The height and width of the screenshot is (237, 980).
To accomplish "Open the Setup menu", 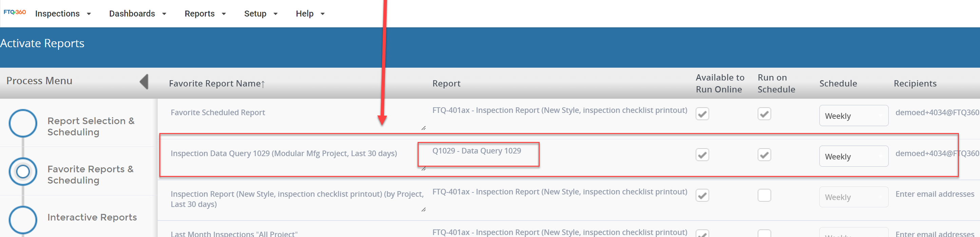I will pos(261,14).
